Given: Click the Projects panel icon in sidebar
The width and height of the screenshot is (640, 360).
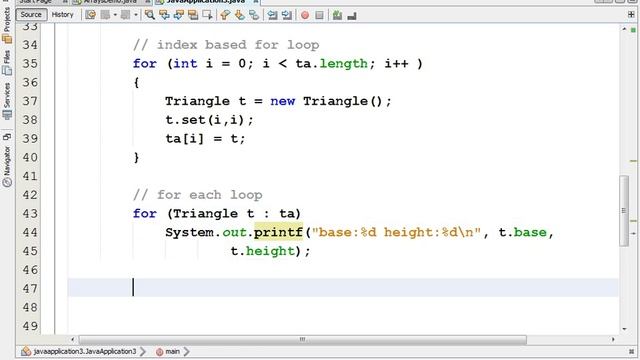Looking at the screenshot, I should point(7,39).
